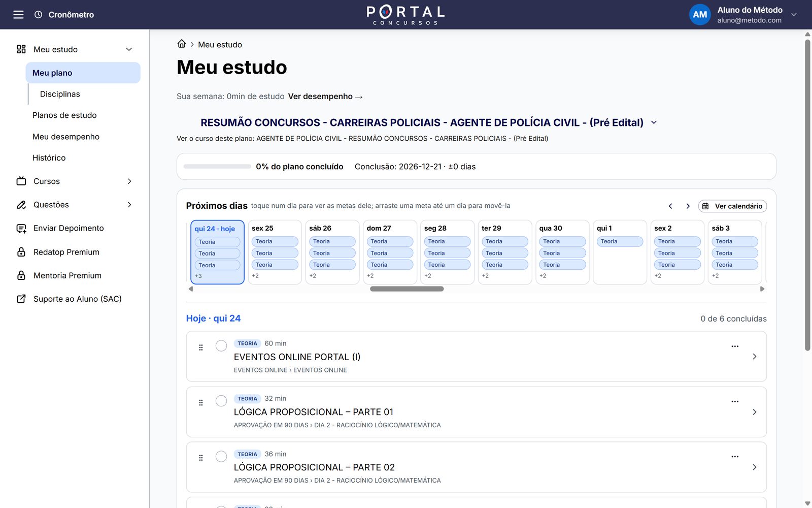812x508 pixels.
Task: Select the ter 29 day card
Action: (505, 252)
